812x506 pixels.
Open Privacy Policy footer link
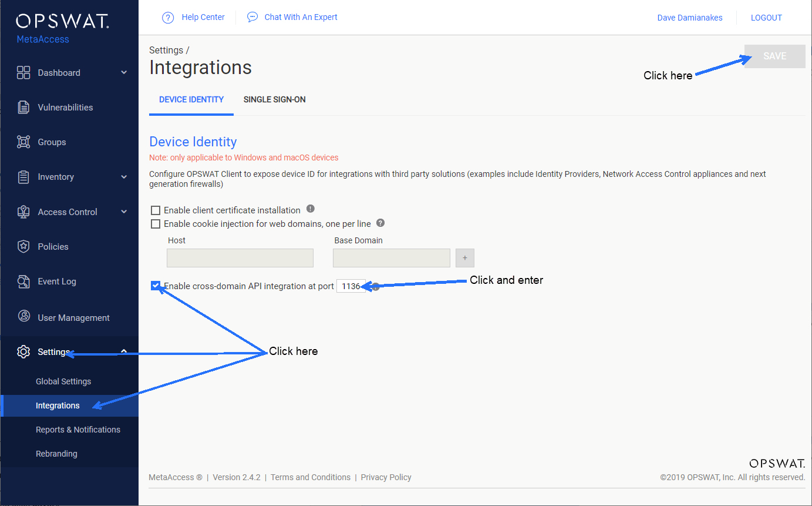tap(386, 477)
